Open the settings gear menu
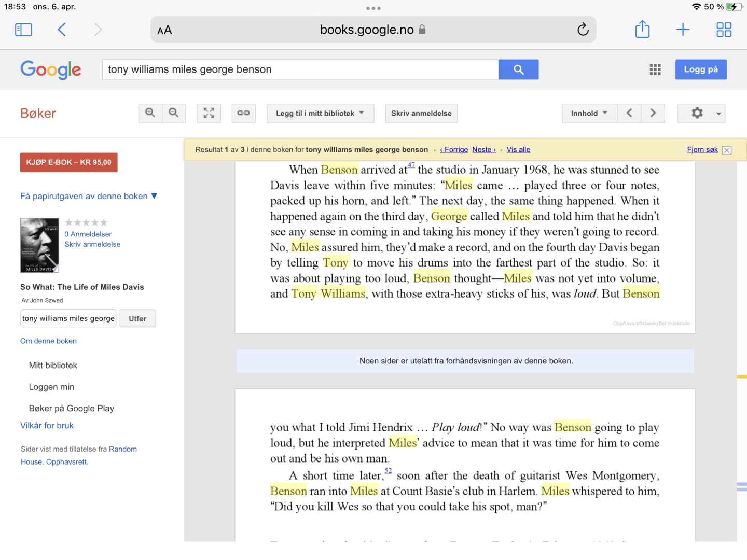This screenshot has width=747, height=560. [701, 113]
